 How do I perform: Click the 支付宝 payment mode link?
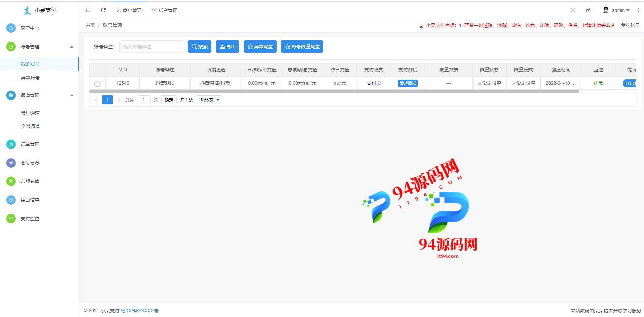pyautogui.click(x=374, y=83)
